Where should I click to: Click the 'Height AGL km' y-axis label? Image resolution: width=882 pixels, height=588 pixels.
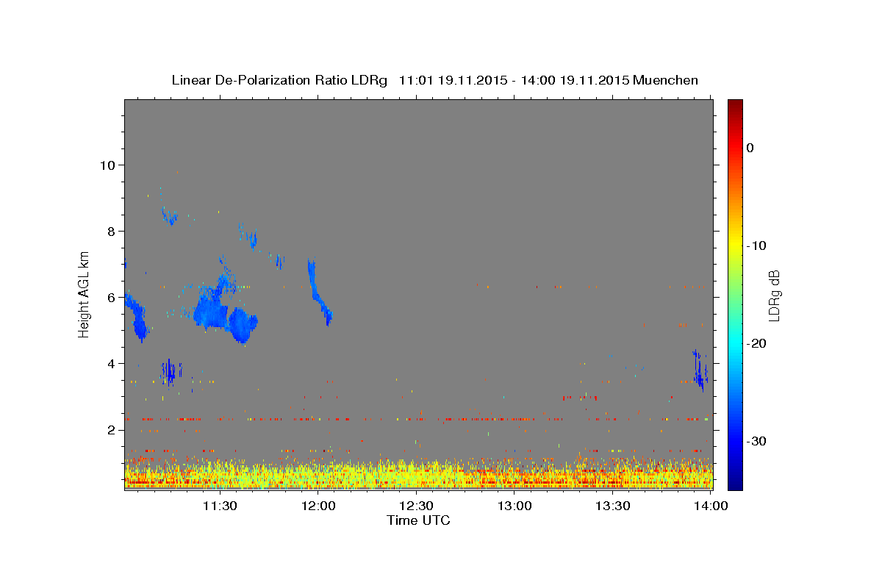[x=84, y=294]
